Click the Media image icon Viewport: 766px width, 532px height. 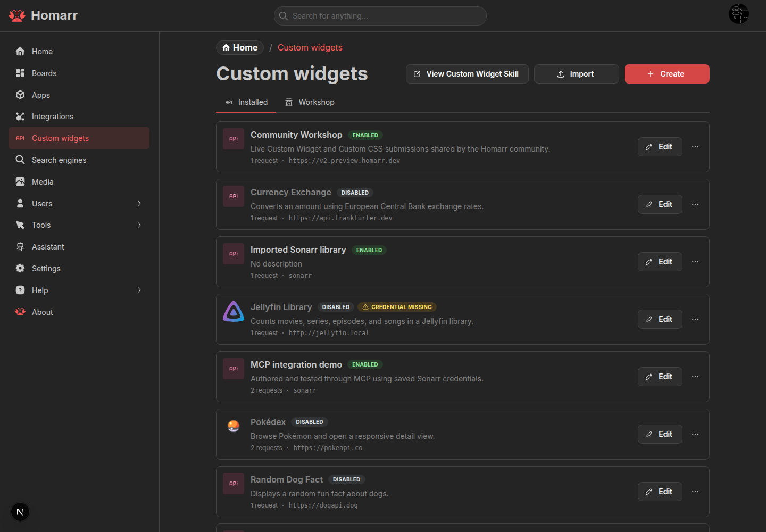(x=20, y=181)
